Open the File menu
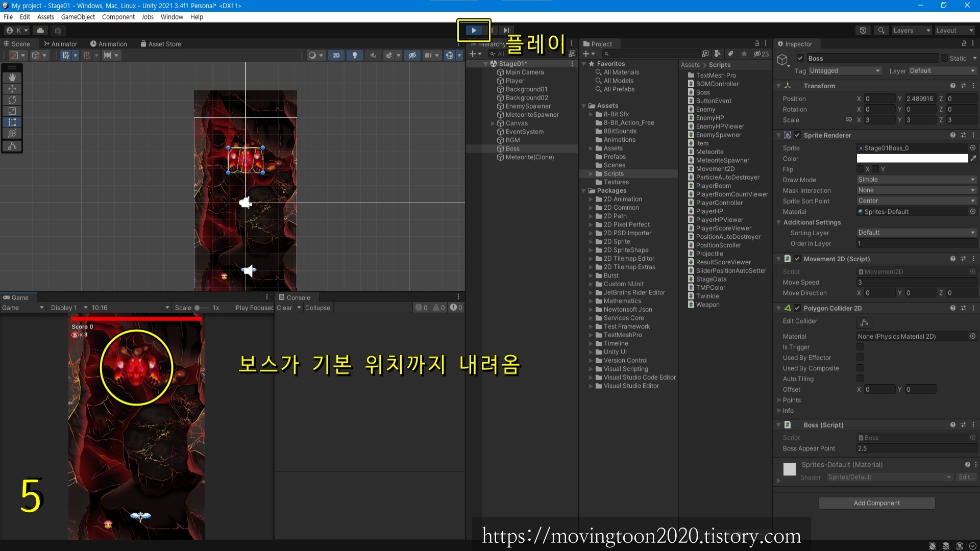This screenshot has height=551, width=980. (8, 17)
